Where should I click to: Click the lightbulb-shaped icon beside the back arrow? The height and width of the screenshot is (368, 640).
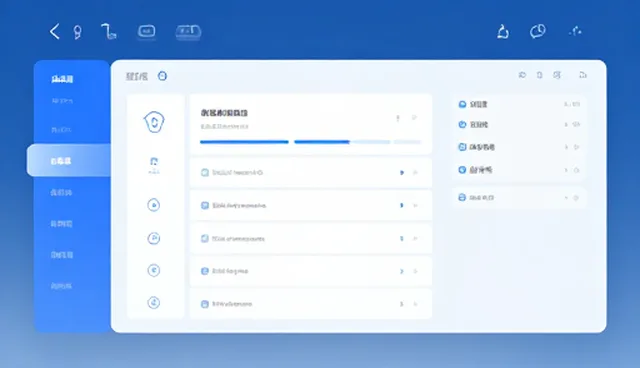click(77, 32)
